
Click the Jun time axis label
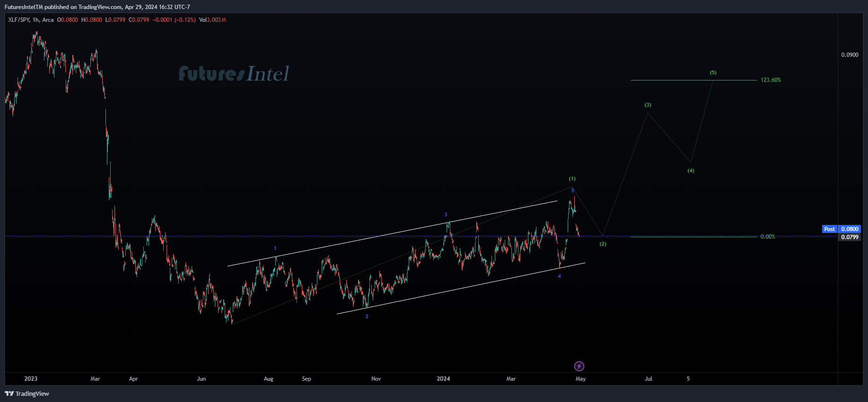tap(202, 379)
